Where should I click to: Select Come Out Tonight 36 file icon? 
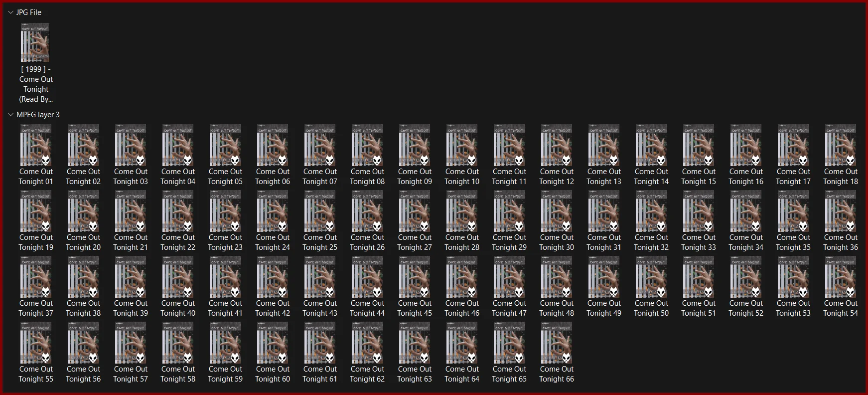[x=841, y=211]
